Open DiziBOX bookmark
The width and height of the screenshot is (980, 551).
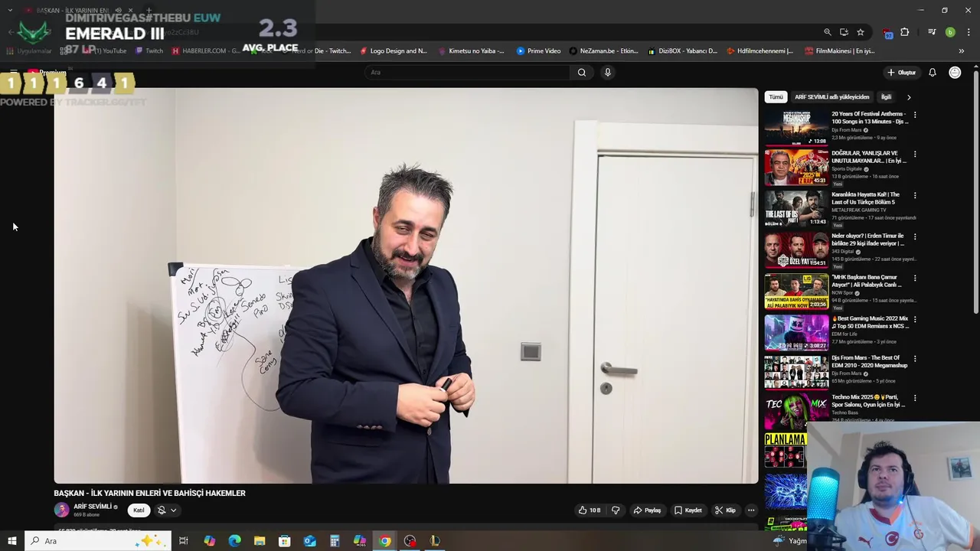(x=683, y=51)
